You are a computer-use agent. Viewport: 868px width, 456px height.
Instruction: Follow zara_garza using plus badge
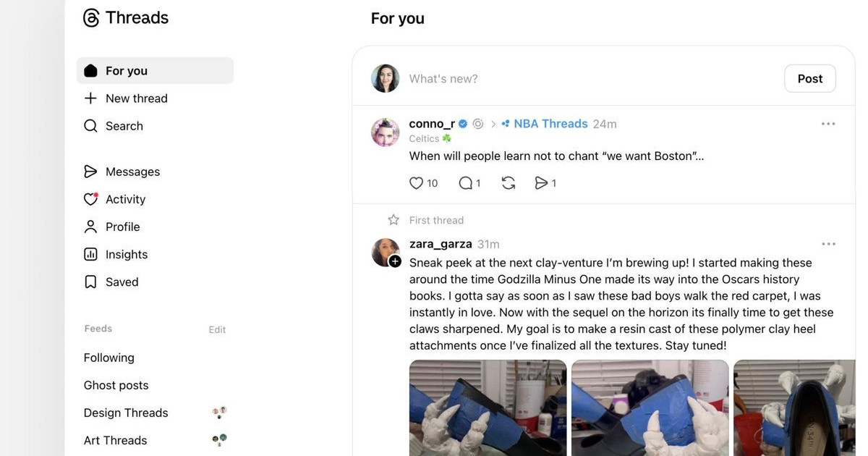(x=395, y=261)
